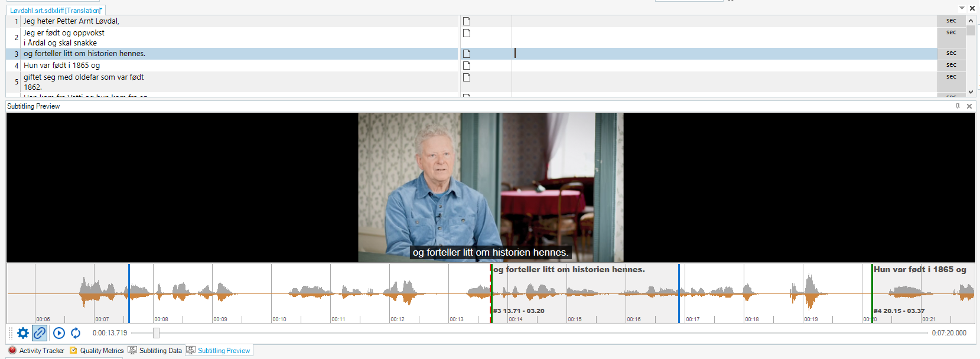980x359 pixels.
Task: Click the '#4 20.15 - 03.37' timing label
Action: tap(900, 311)
